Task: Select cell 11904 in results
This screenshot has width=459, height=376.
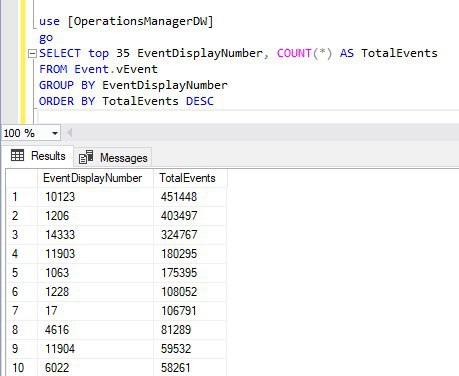Action: [96, 349]
